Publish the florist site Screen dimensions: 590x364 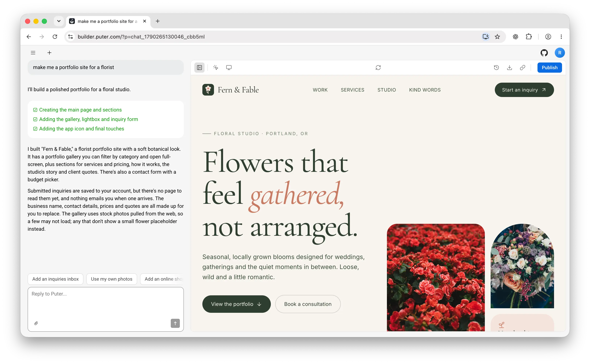coord(549,68)
